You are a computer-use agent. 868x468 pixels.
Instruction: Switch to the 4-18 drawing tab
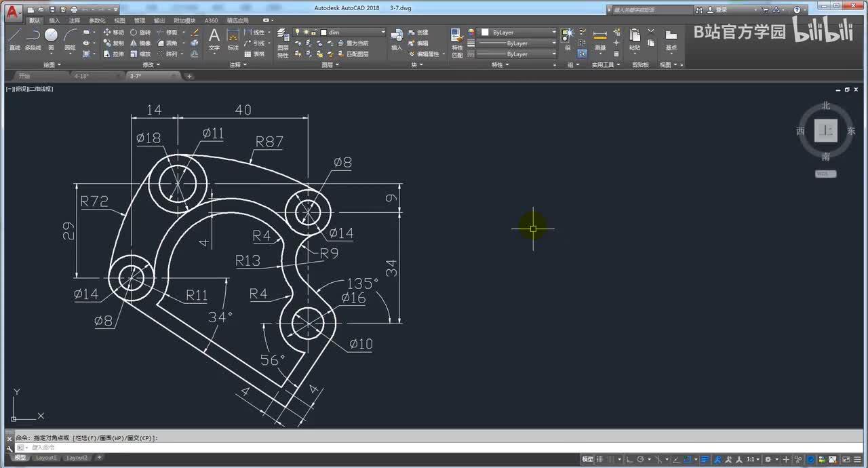82,76
